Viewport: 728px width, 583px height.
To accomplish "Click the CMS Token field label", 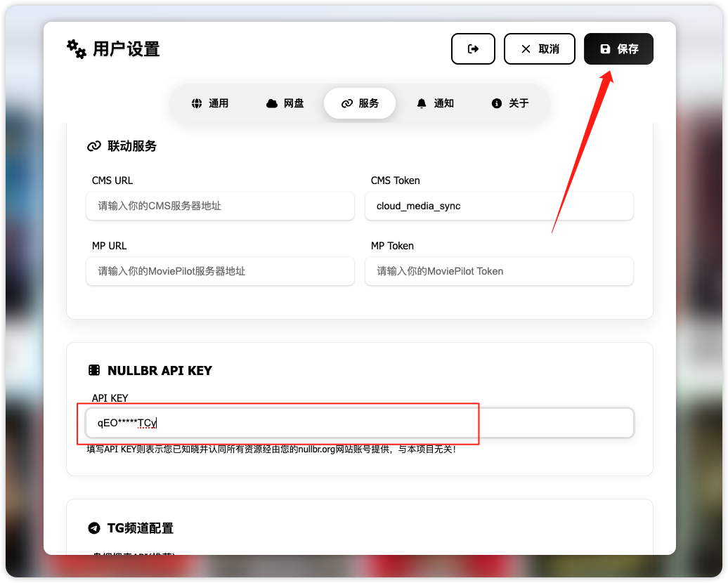I will tap(395, 181).
